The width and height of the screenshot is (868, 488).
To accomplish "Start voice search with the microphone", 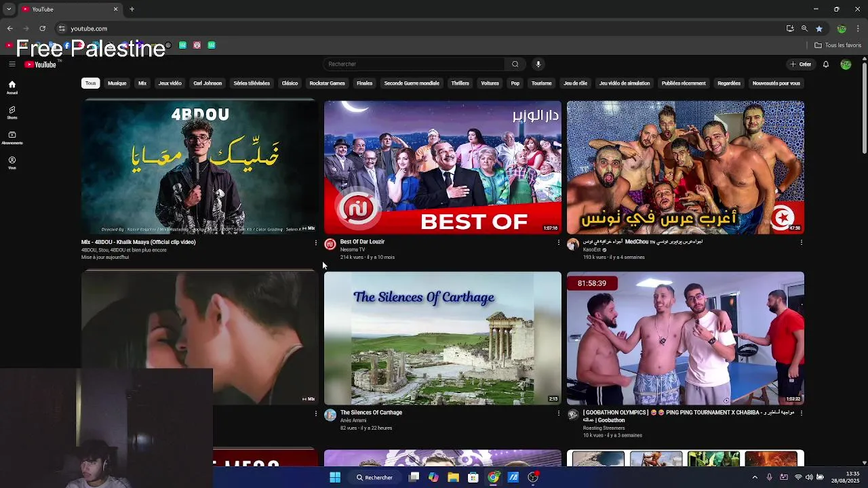I will click(538, 64).
